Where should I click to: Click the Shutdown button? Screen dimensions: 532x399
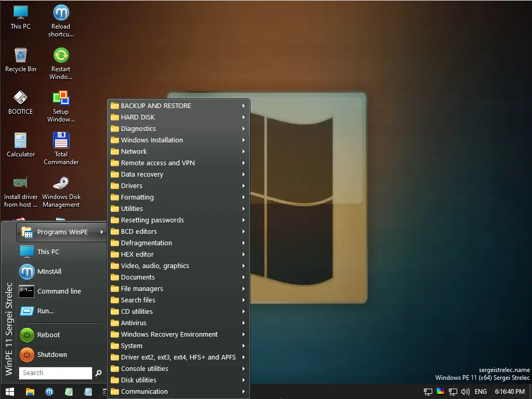[51, 354]
